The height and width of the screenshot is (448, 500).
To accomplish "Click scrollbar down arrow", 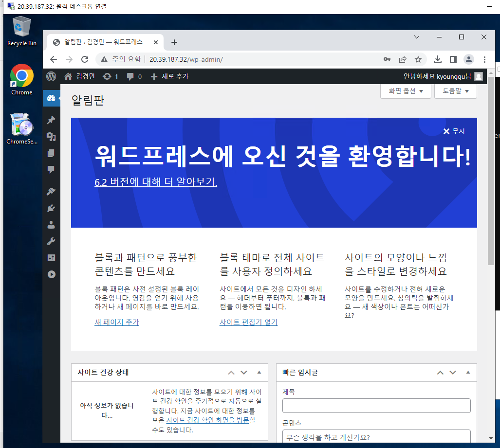I will click(x=491, y=438).
